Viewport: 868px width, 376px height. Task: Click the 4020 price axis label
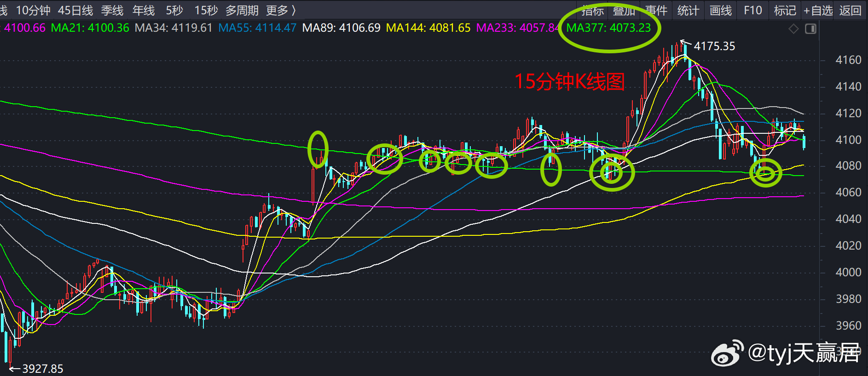click(848, 245)
